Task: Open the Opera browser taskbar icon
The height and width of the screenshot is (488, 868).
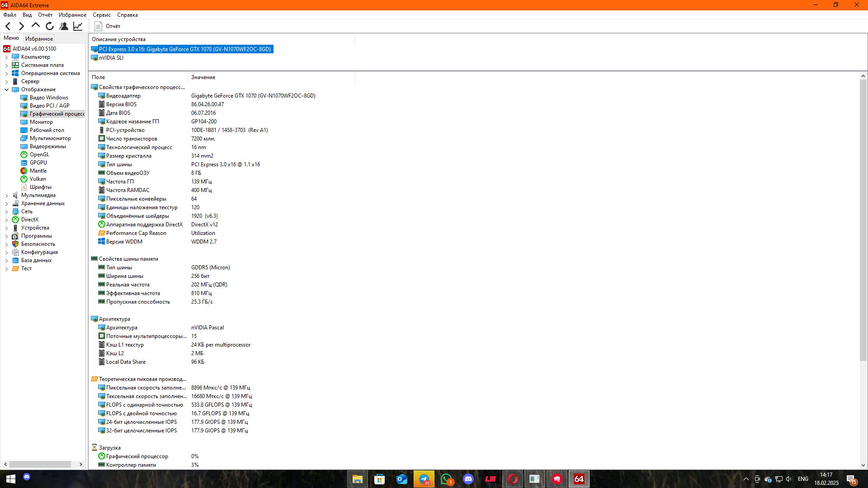Action: coord(513,479)
